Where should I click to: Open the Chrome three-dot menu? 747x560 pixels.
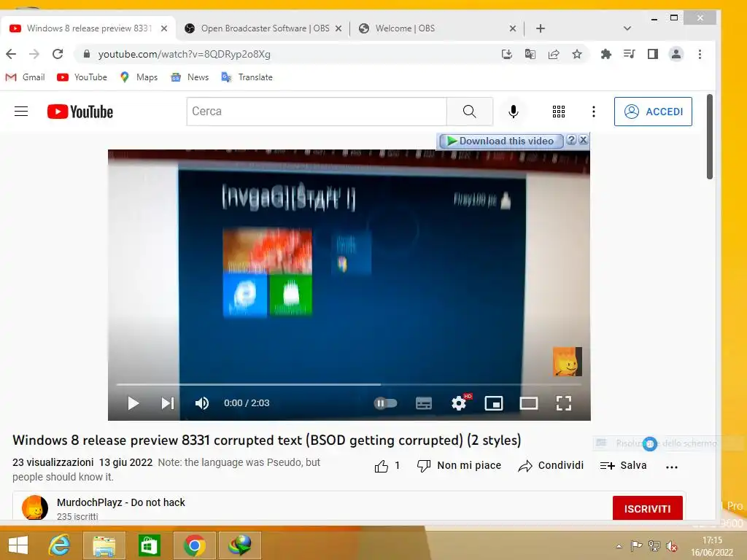coord(700,54)
